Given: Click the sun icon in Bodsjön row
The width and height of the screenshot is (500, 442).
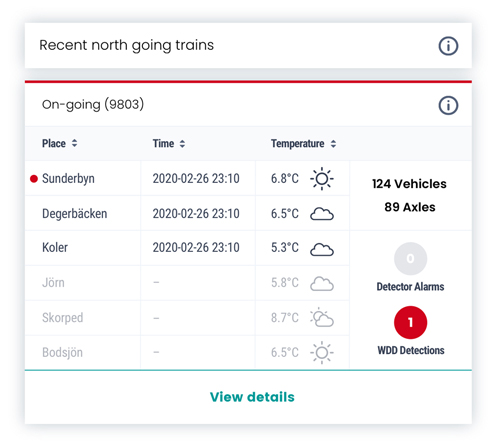Looking at the screenshot, I should coord(322,352).
